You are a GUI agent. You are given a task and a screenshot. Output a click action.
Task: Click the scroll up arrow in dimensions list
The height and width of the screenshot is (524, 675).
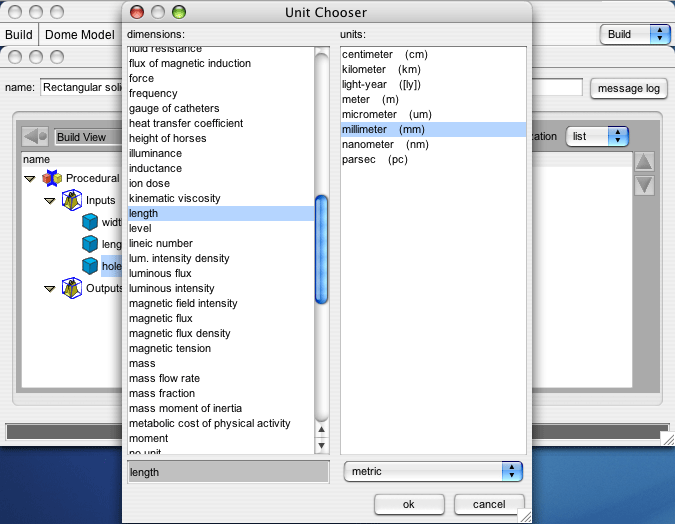tap(321, 429)
